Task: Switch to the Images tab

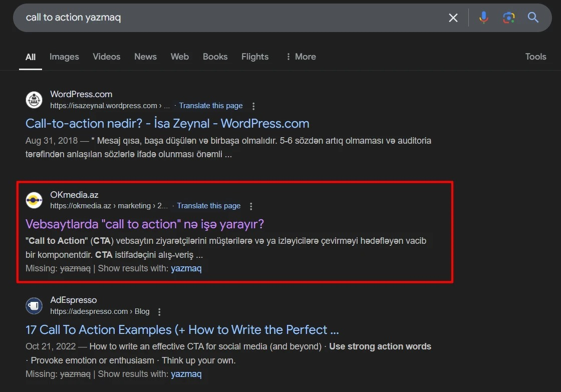Action: coord(64,57)
